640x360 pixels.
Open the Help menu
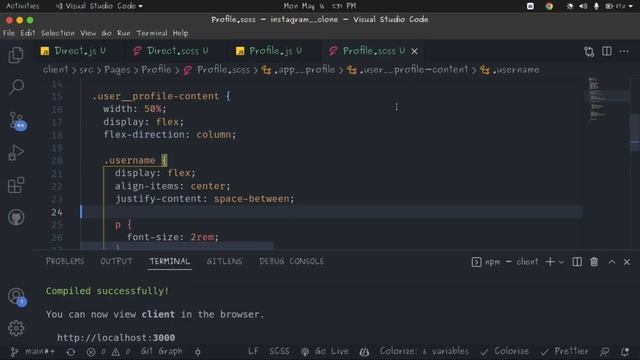coord(180,33)
